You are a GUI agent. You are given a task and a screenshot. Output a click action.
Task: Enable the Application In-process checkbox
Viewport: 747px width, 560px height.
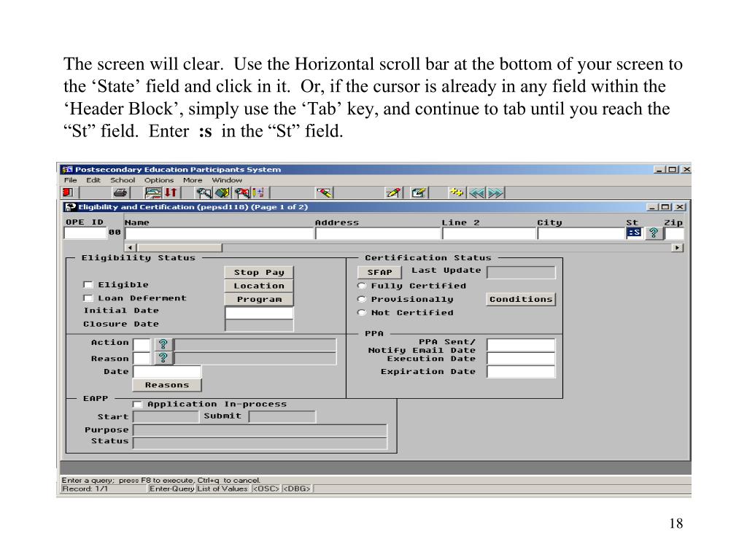[137, 404]
